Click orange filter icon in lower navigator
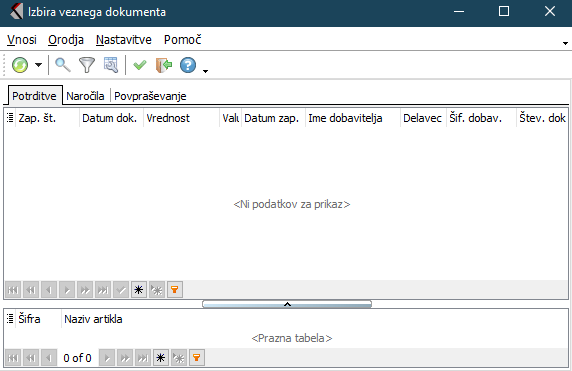572x371 pixels. [197, 358]
